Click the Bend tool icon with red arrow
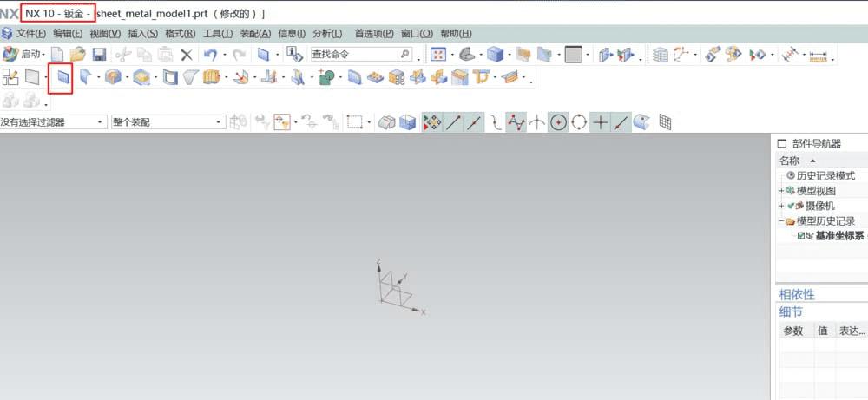Screen dimensions: 868x400 240,77
